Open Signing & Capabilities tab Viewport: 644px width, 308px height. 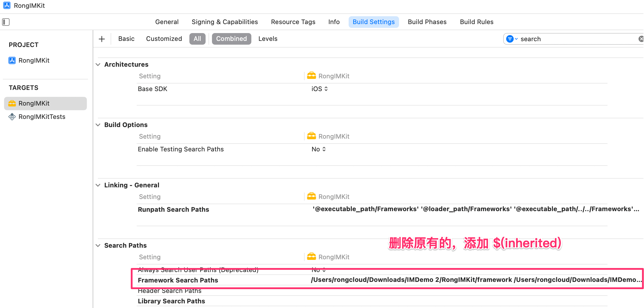pyautogui.click(x=225, y=22)
